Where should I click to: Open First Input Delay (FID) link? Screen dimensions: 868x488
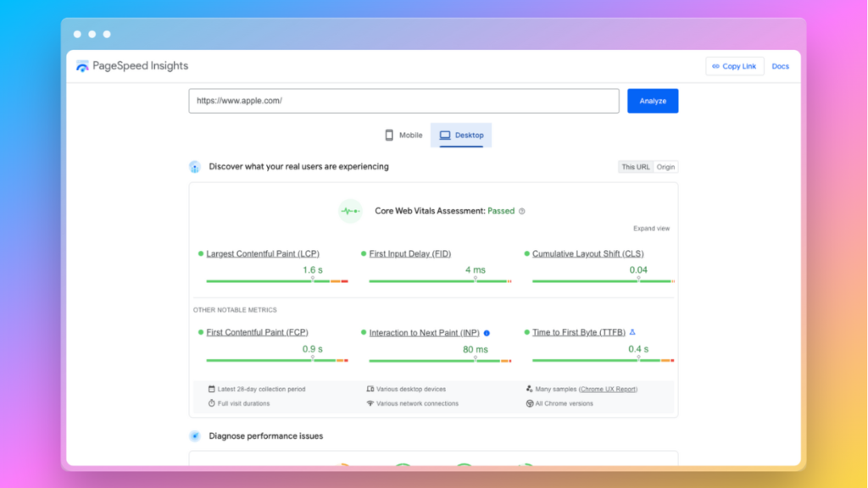tap(410, 253)
